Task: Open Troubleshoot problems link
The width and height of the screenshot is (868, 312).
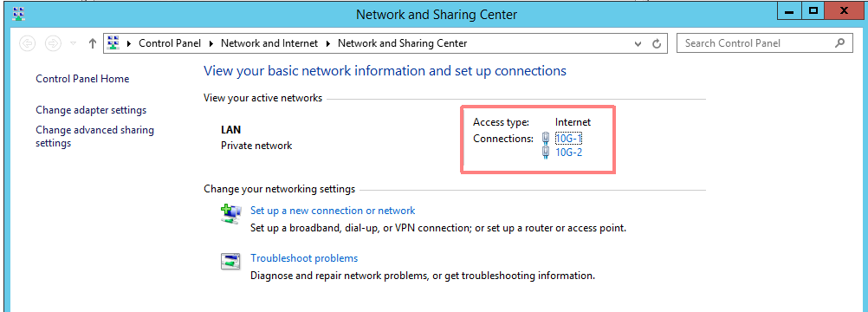Action: click(x=304, y=258)
